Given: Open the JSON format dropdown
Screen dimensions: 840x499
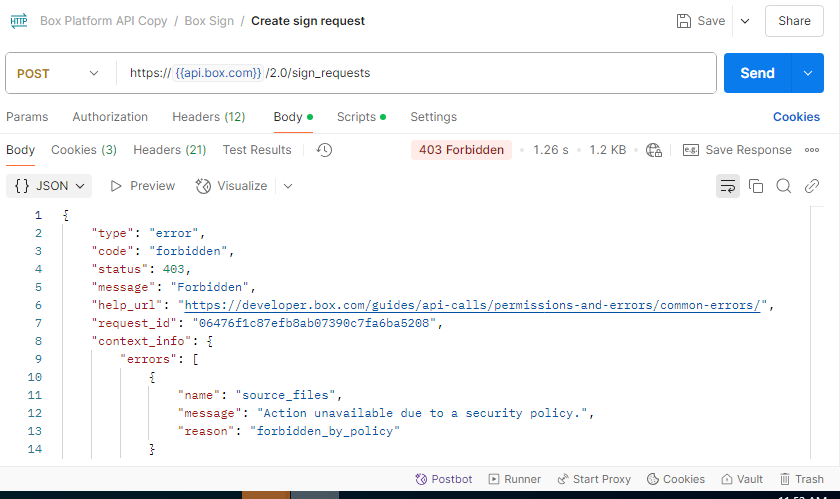Looking at the screenshot, I should click(49, 186).
